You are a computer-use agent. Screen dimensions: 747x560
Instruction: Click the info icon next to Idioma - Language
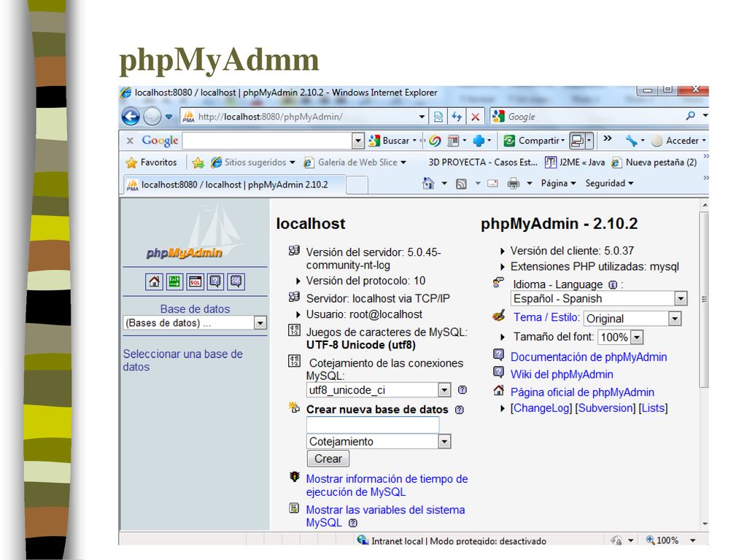coord(613,285)
